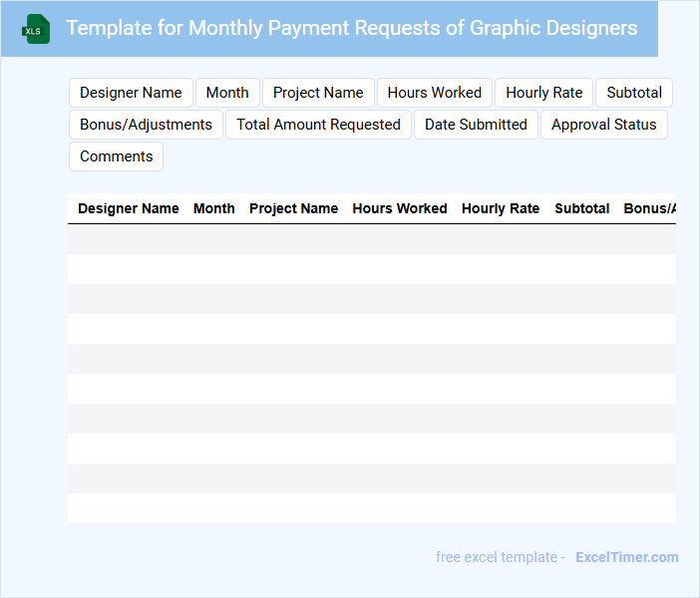Viewport: 700px width, 598px height.
Task: Click the Month column header in table
Action: [x=214, y=208]
